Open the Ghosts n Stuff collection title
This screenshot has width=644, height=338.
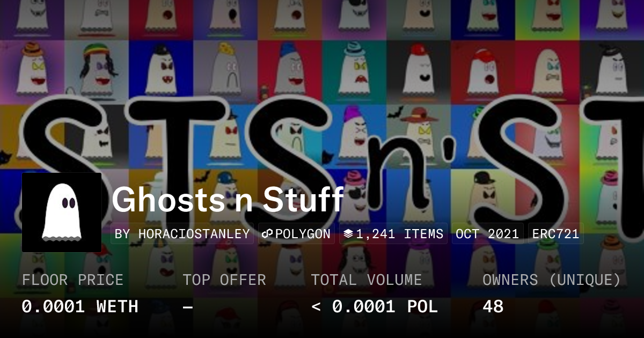[x=228, y=200]
